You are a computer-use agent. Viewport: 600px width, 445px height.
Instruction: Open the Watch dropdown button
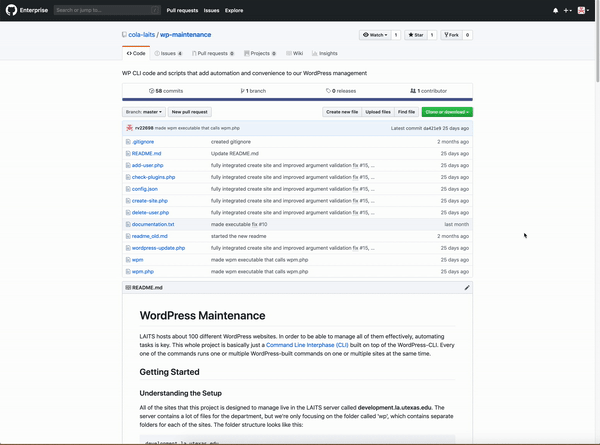click(375, 35)
